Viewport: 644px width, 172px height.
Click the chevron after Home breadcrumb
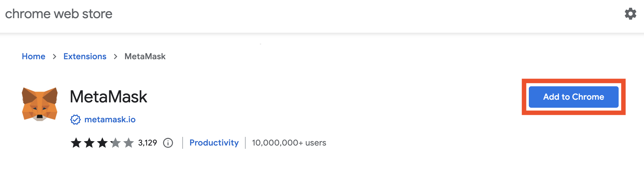(x=54, y=57)
